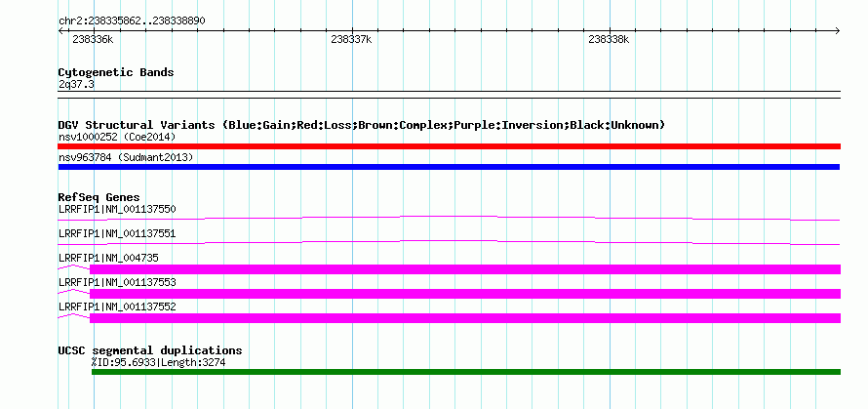Click the green segmental duplication bar
868x409 pixels.
(466, 372)
